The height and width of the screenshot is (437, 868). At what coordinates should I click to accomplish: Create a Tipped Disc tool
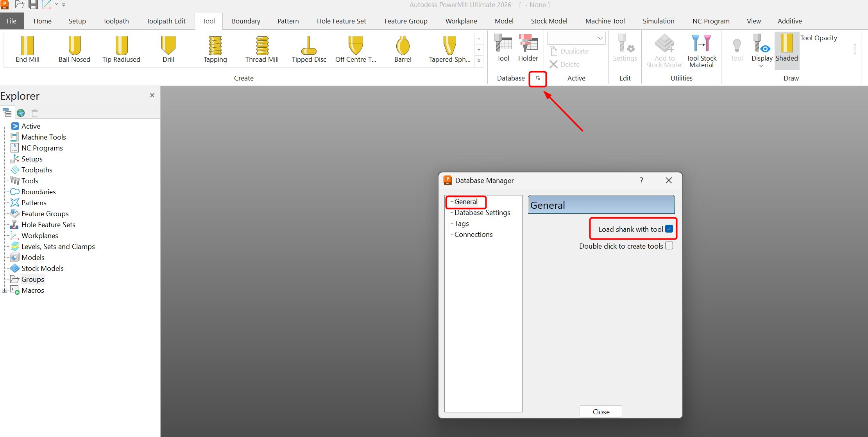tap(309, 50)
